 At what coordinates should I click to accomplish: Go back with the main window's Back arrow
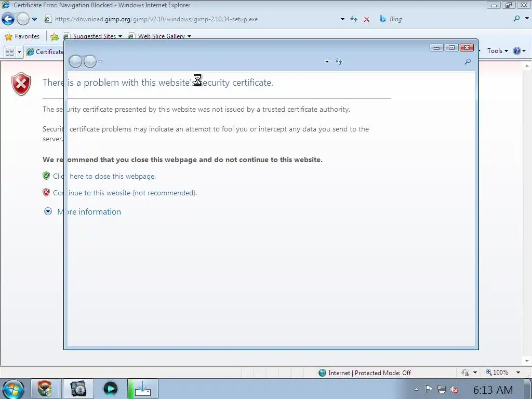tap(8, 19)
